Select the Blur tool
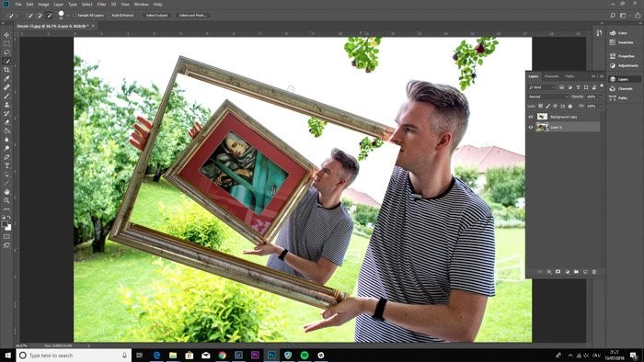This screenshot has height=362, width=644. (6, 140)
